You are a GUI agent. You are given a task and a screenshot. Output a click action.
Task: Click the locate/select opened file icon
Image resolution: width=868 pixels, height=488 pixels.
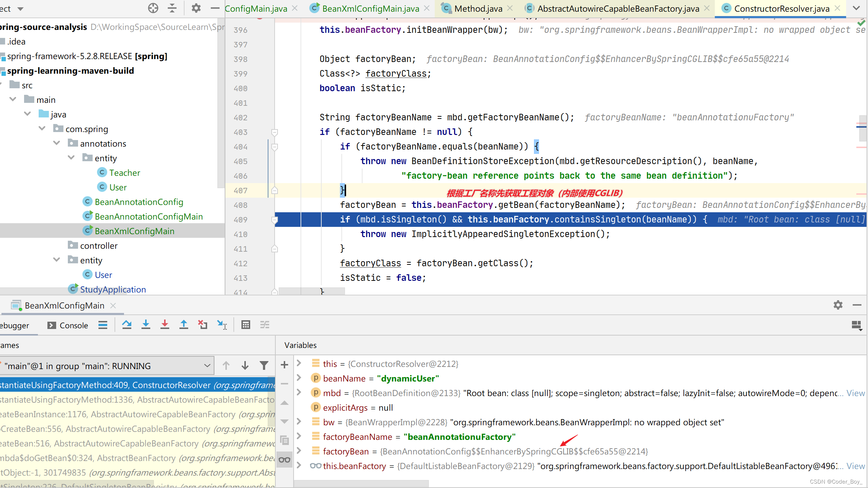tap(153, 8)
